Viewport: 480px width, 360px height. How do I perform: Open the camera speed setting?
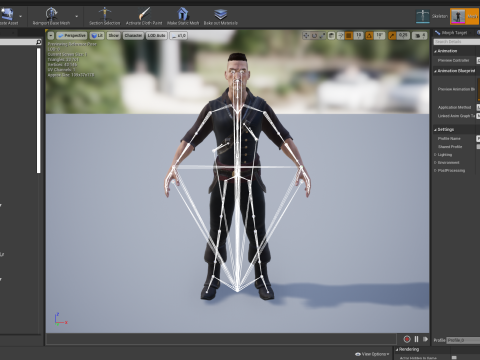click(x=419, y=35)
